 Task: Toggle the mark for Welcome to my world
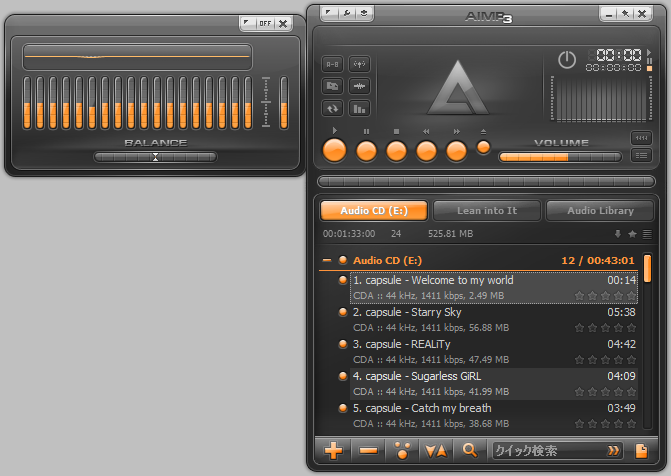[x=343, y=280]
